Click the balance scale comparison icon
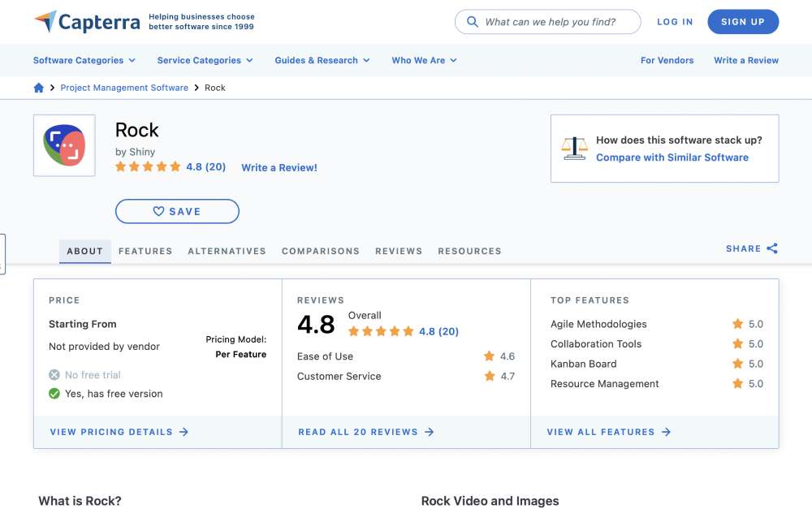The image size is (812, 509). click(574, 148)
